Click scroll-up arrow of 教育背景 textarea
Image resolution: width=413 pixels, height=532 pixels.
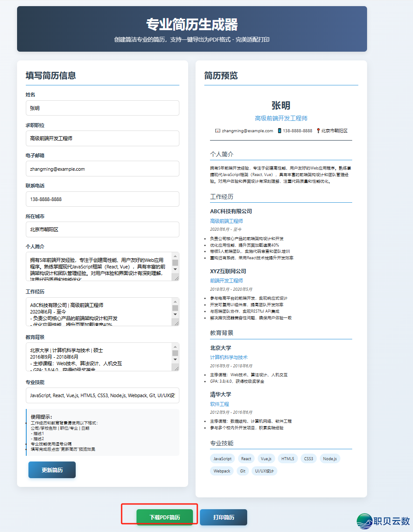tap(175, 346)
